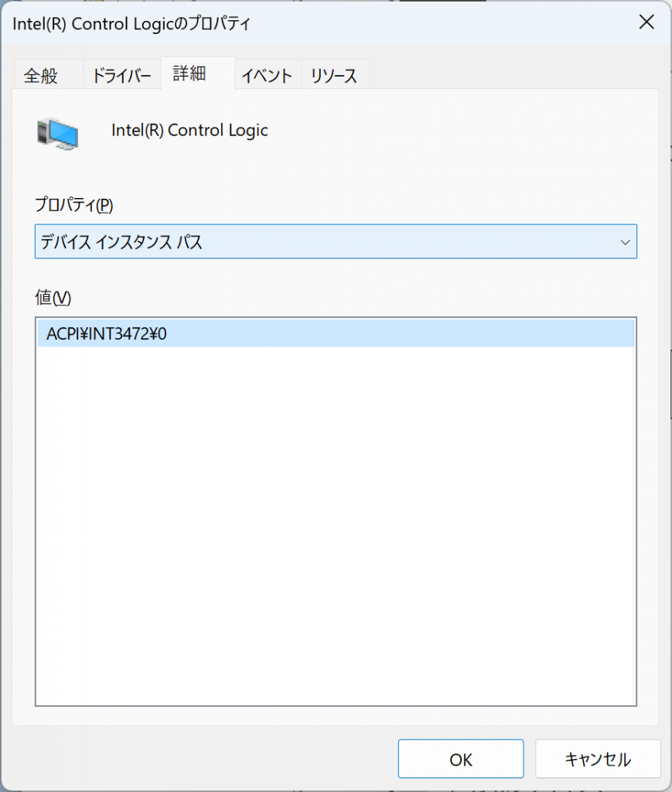Confirm with the OK button
The height and width of the screenshot is (792, 672).
[x=460, y=759]
